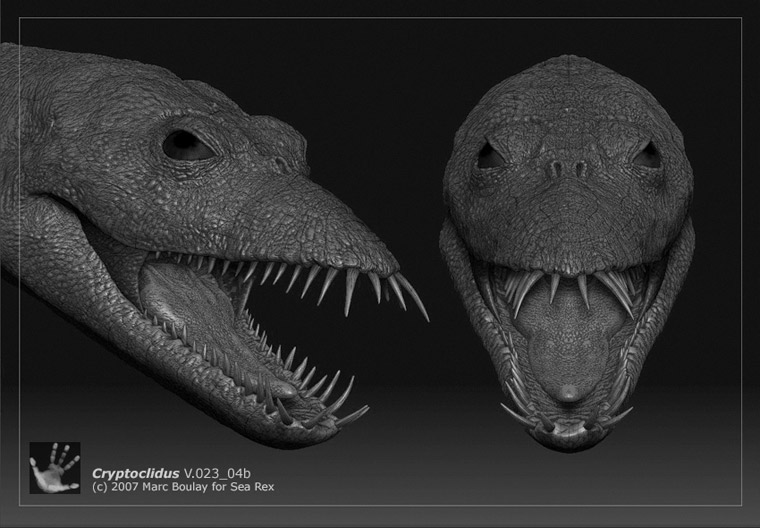This screenshot has width=760, height=528.
Task: Click the '(c) 2007 Marc Boulay for Sea Rex' credit
Action: coord(183,487)
